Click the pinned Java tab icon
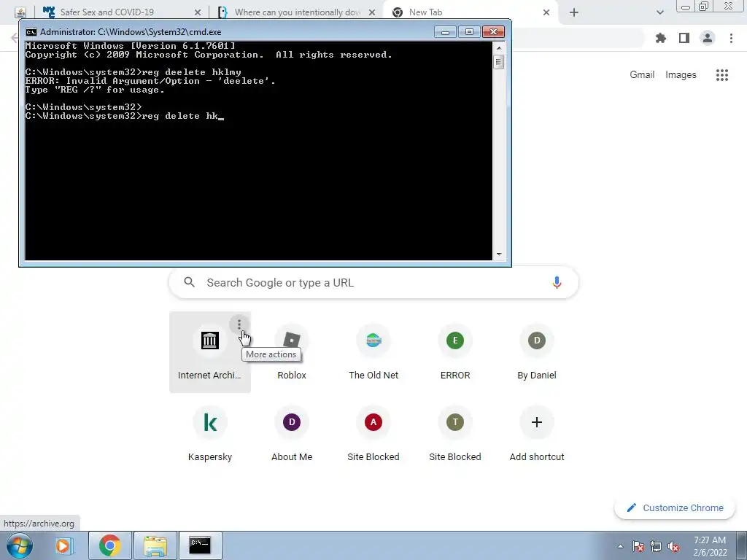This screenshot has height=560, width=747. [20, 12]
